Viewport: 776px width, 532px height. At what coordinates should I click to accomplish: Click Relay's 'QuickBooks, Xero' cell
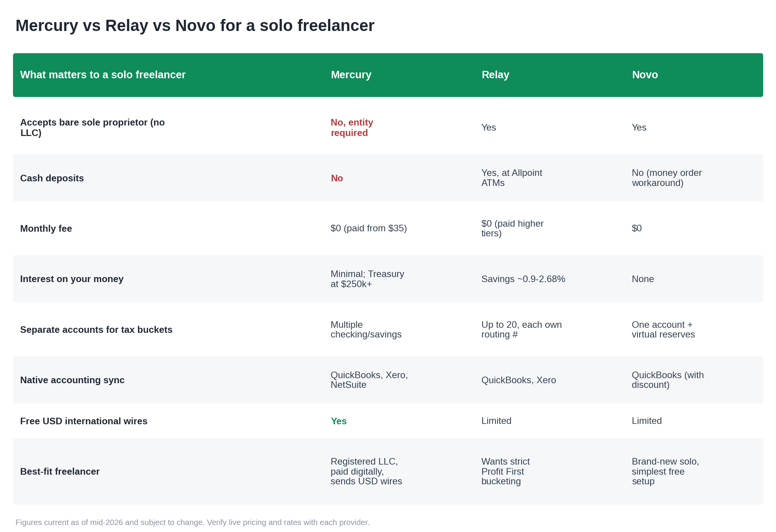click(x=519, y=380)
